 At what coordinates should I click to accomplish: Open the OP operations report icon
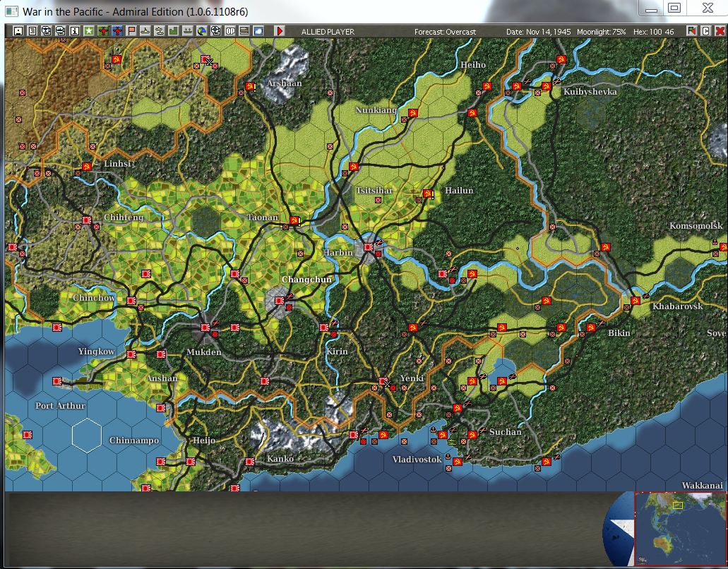click(230, 31)
